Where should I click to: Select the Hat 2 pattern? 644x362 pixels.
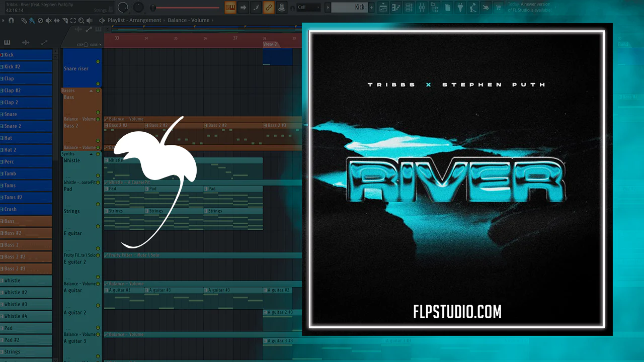[26, 150]
